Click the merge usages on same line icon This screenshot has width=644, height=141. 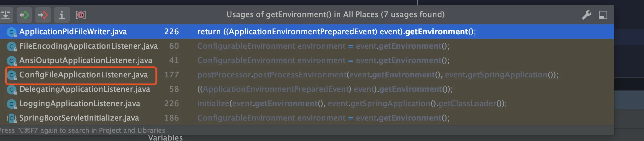(x=6, y=15)
